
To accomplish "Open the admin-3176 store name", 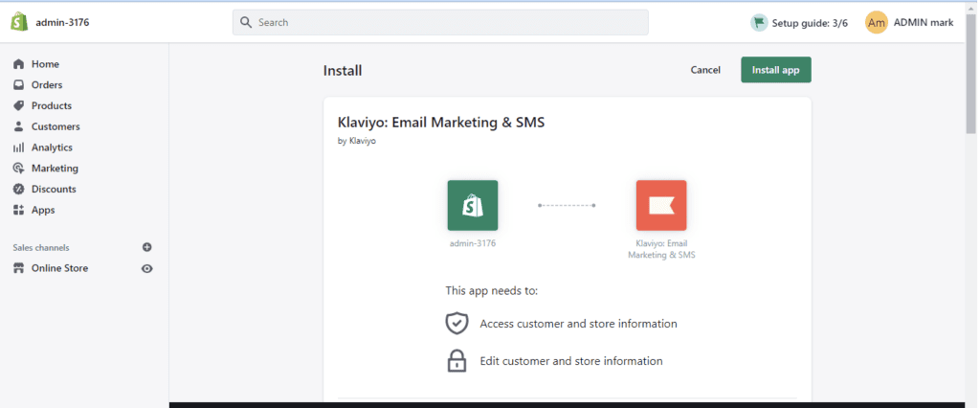I will point(62,23).
